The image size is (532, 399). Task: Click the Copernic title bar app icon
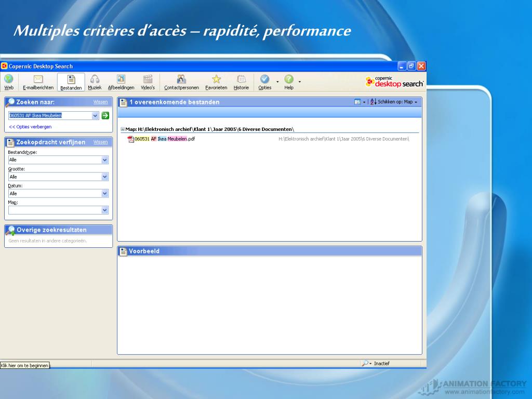tap(4, 66)
